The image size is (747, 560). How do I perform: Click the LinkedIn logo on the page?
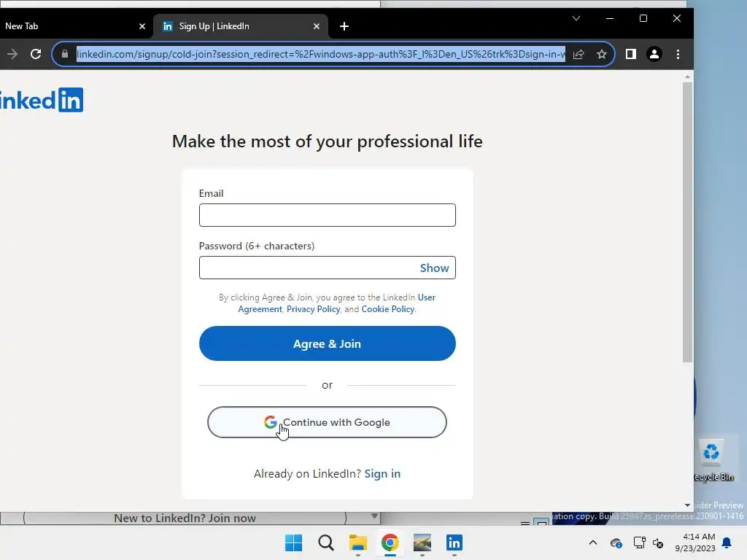[42, 100]
